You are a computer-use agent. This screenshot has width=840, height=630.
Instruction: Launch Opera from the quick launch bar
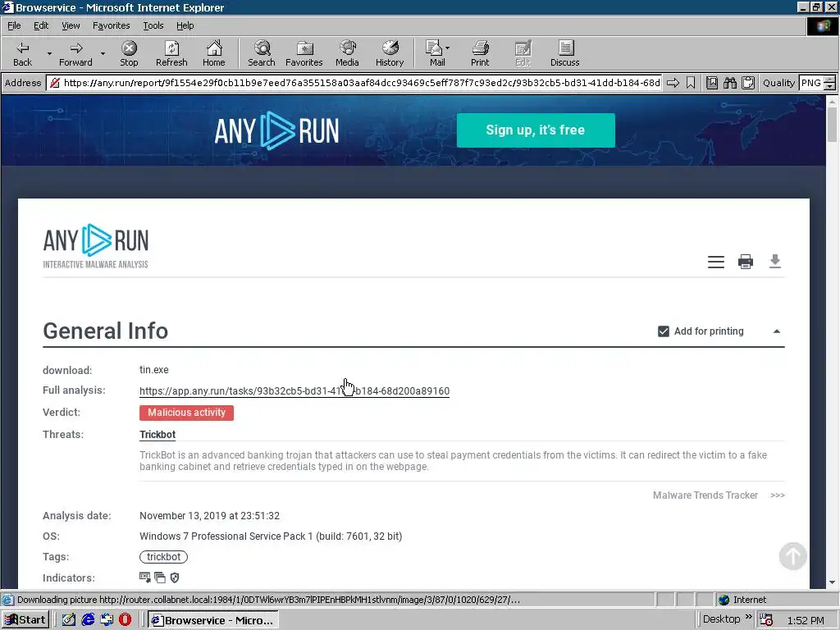point(125,620)
